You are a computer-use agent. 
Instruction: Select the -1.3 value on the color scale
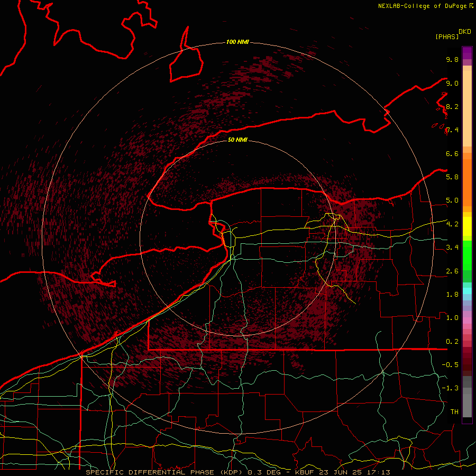click(x=450, y=388)
